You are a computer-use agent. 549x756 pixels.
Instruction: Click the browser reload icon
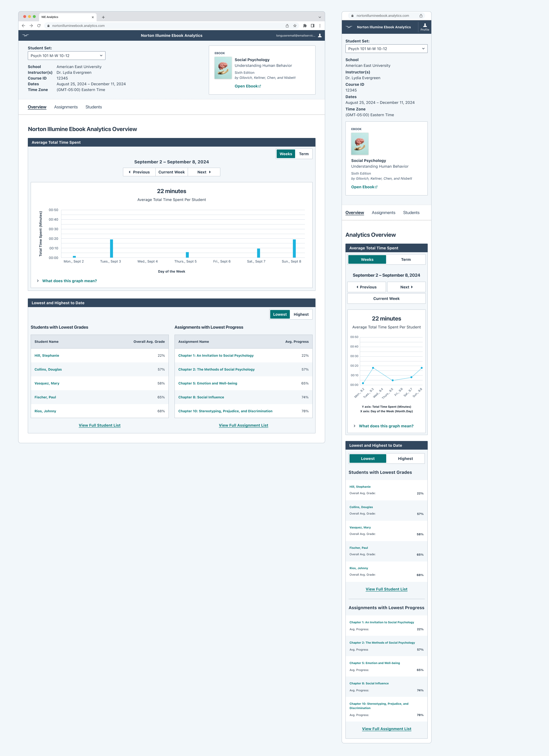click(x=39, y=26)
